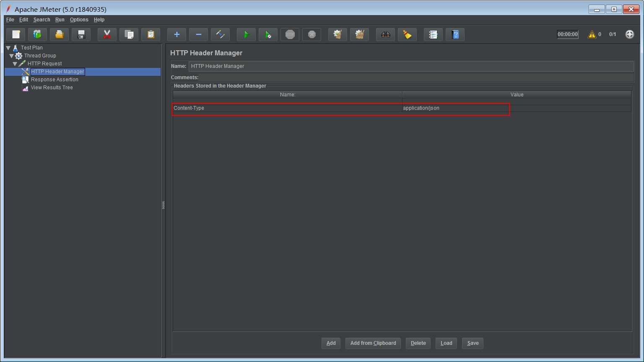The image size is (644, 362).
Task: Start the test with green play icon
Action: 247,34
